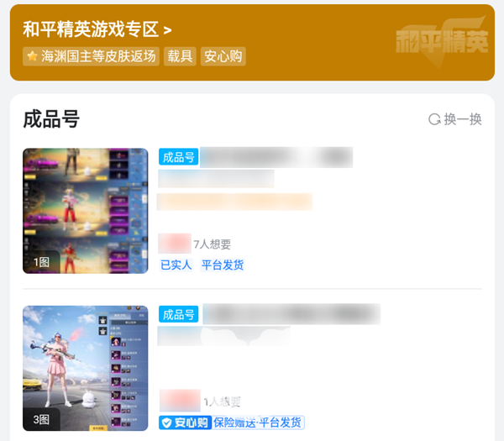Screen dimensions: 504x441
Task: Click the 换一换 refresh icon
Action: tap(434, 119)
